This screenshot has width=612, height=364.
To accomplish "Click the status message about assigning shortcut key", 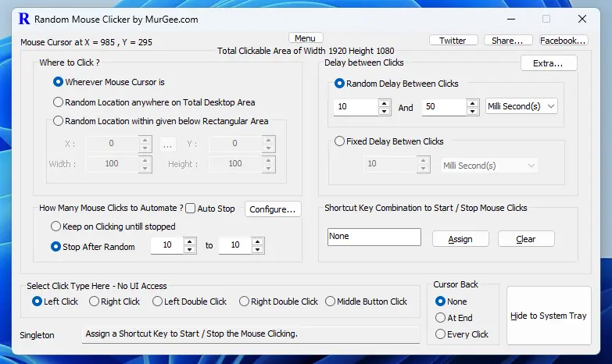I will 251,334.
